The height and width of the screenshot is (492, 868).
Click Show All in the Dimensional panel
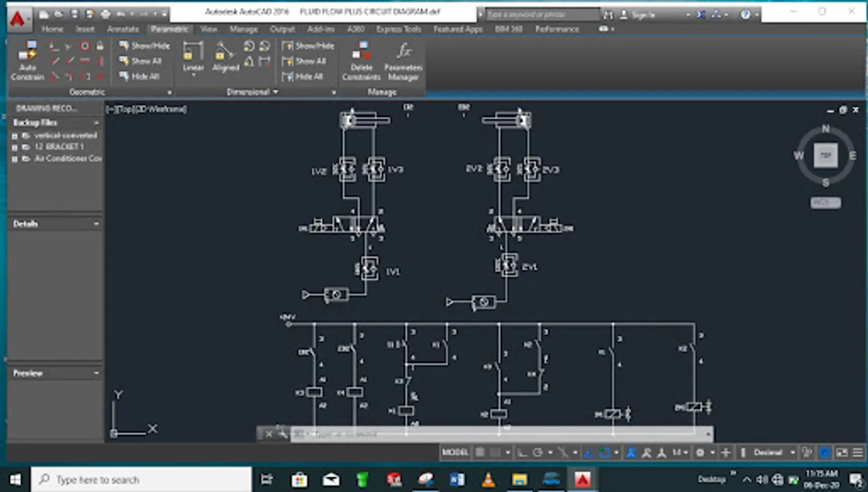click(304, 61)
